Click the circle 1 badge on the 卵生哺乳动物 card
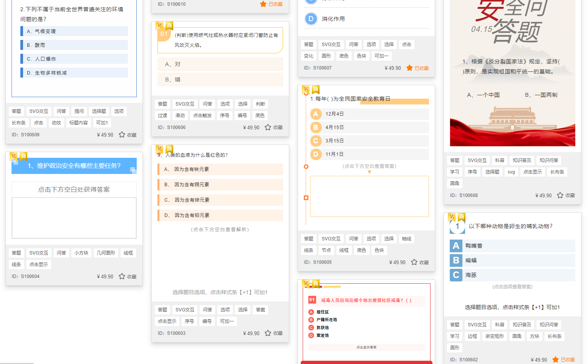This screenshot has height=364, width=588. [x=457, y=227]
